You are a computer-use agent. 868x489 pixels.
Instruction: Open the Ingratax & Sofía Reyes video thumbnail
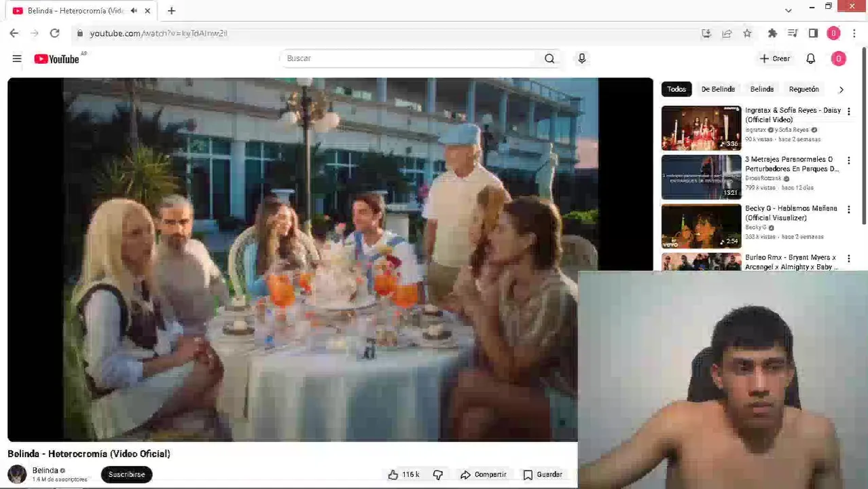tap(701, 128)
